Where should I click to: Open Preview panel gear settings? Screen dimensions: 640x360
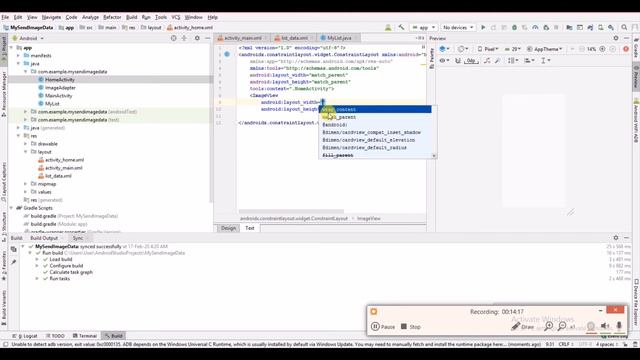pyautogui.click(x=616, y=38)
